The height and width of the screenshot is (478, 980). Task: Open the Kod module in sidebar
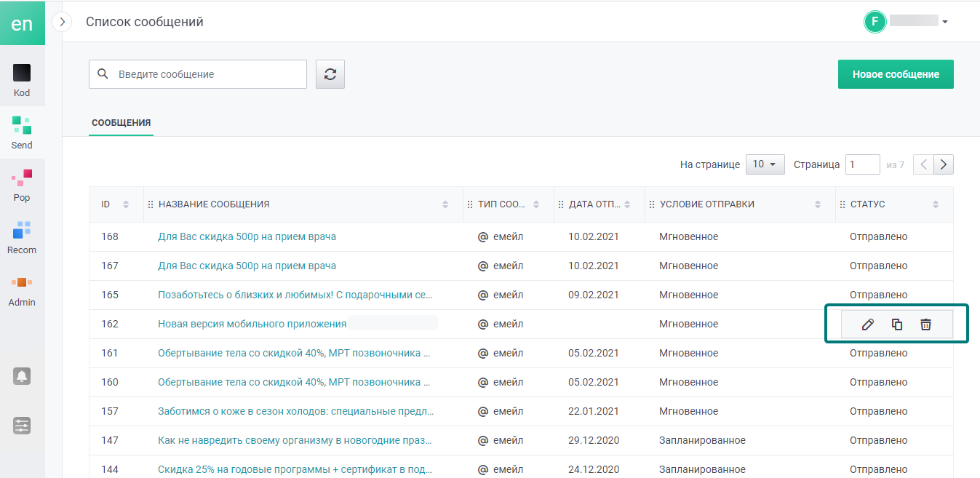tap(22, 80)
